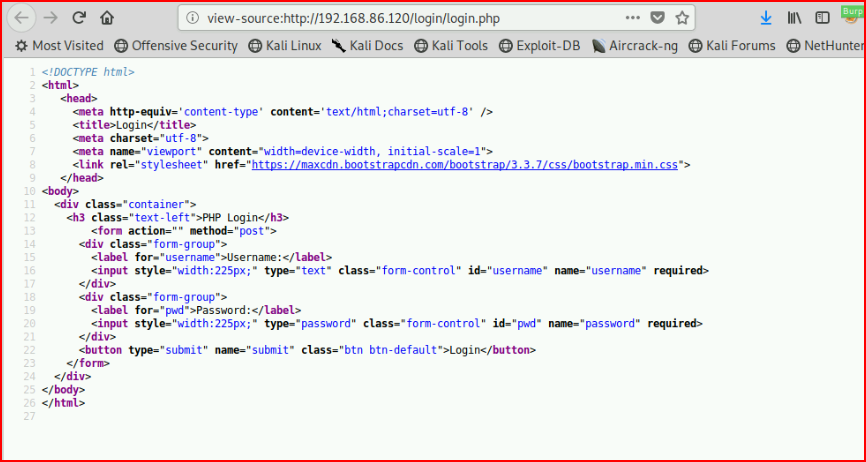The image size is (866, 462).
Task: Click the submit button source line
Action: tap(308, 350)
